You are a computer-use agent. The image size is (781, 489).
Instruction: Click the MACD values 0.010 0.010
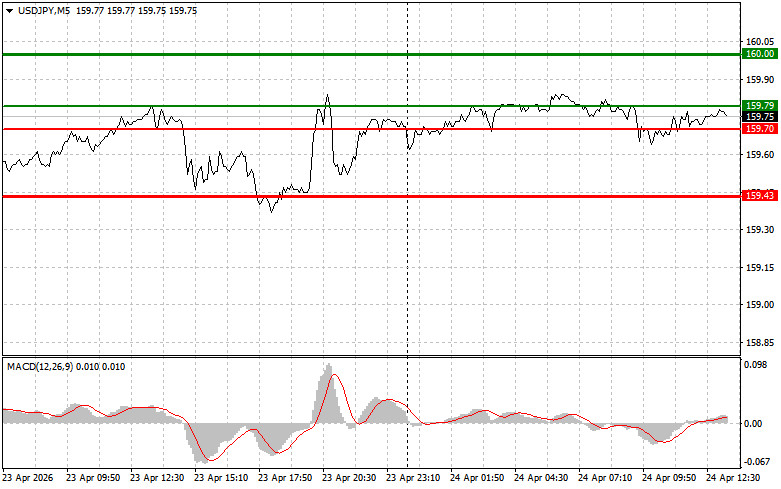[x=101, y=367]
